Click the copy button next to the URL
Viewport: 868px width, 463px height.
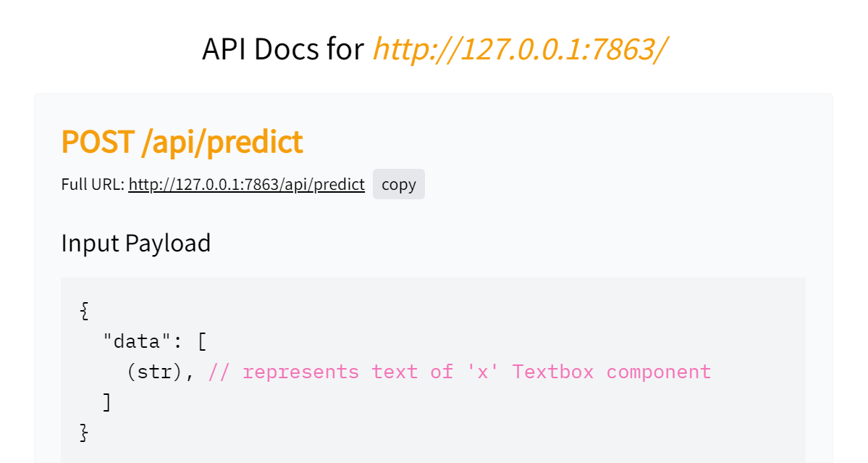pos(398,184)
